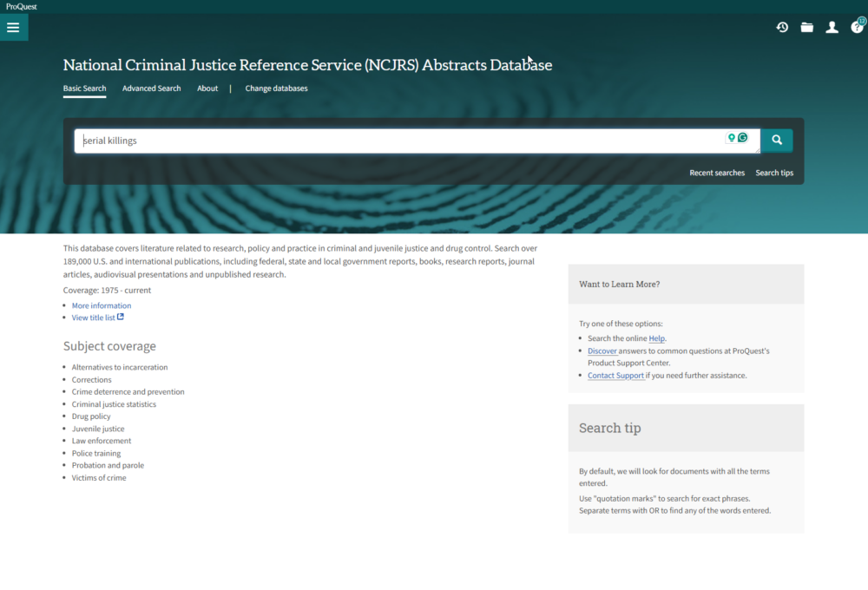Click the Juvenile justice list item
Image resolution: width=868 pixels, height=590 pixels.
[98, 429]
